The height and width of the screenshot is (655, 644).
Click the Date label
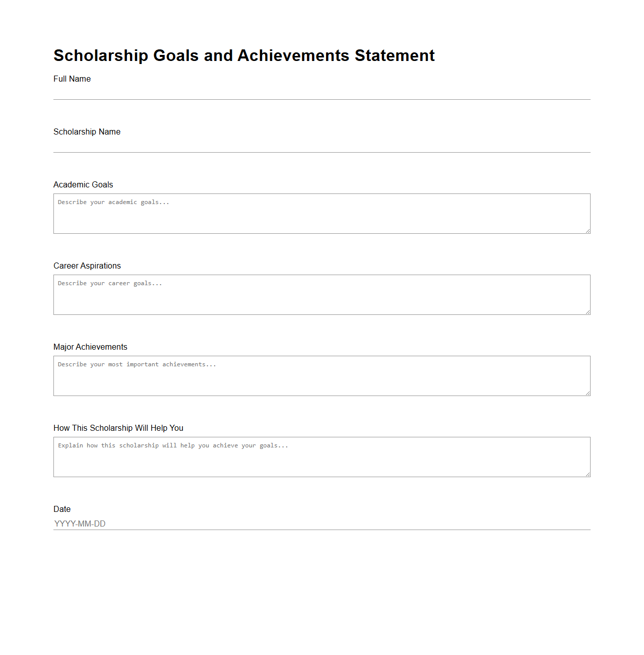tap(62, 509)
